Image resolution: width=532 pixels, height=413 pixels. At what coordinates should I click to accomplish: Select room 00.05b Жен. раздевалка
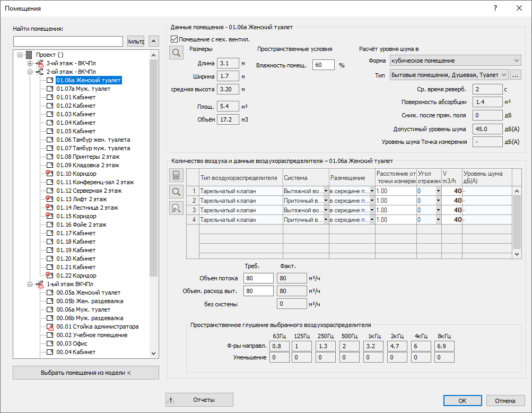coord(90,301)
